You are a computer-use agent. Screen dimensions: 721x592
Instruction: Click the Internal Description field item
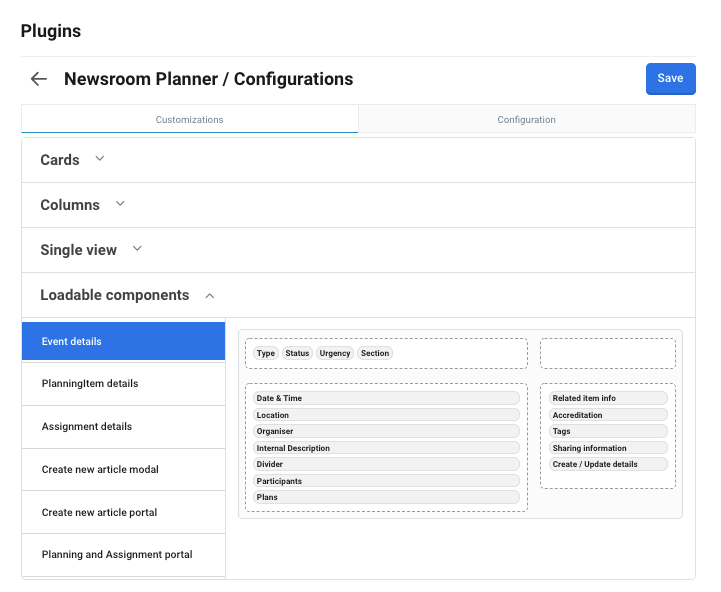(386, 448)
